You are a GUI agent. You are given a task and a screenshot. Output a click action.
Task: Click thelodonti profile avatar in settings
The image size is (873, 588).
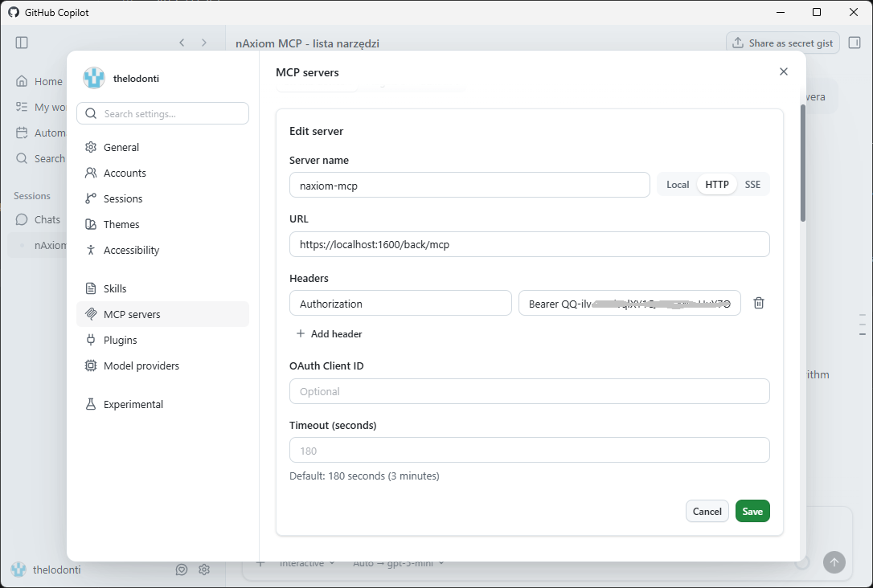(x=94, y=79)
